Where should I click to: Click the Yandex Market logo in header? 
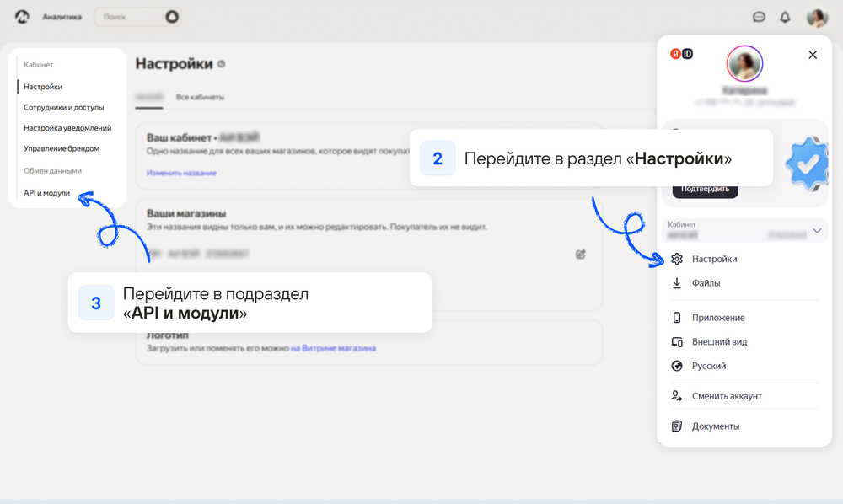click(x=22, y=17)
